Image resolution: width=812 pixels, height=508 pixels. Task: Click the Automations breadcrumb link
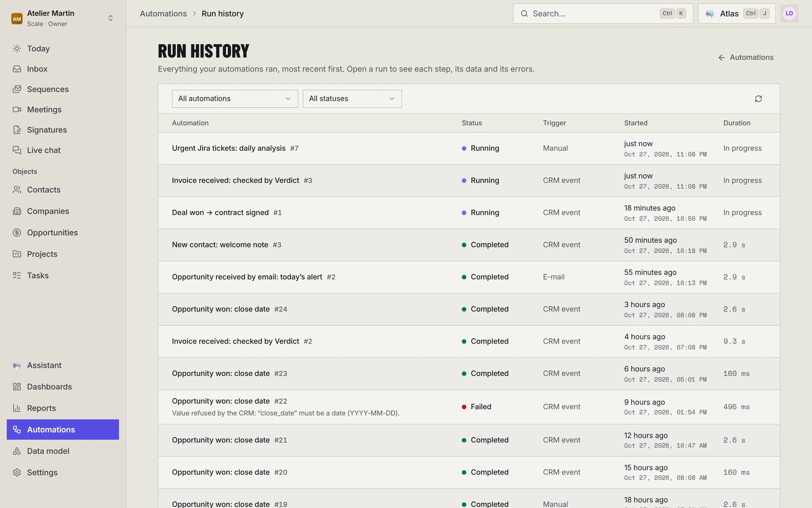coord(163,14)
